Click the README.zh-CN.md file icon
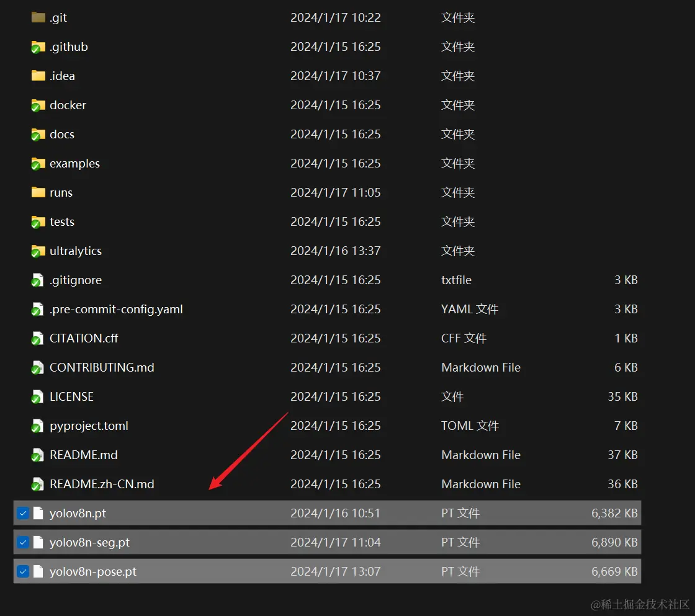This screenshot has height=616, width=695. 38,484
